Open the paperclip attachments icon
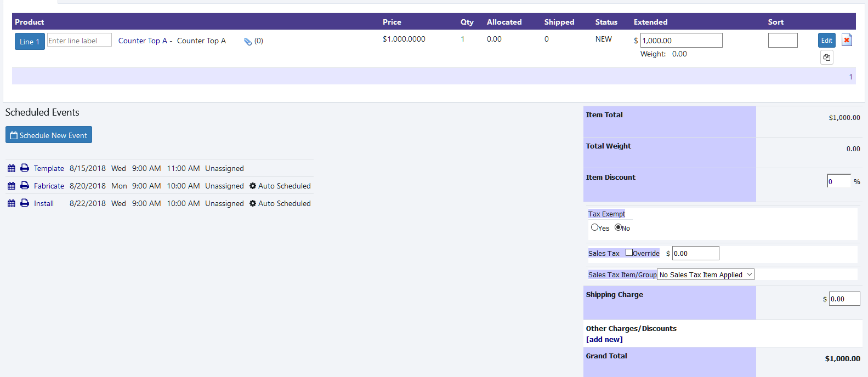Viewport: 868px width, 377px height. [248, 41]
